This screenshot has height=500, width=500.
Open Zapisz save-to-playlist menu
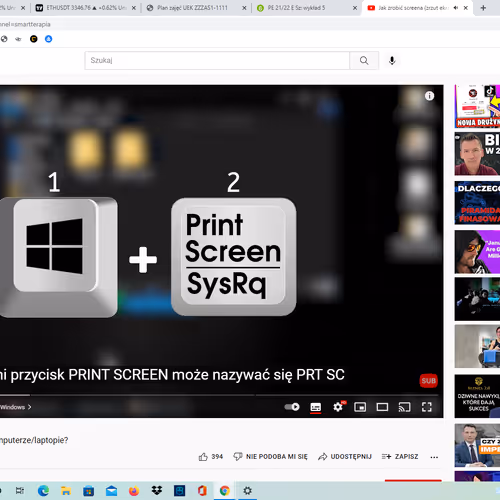tap(400, 456)
